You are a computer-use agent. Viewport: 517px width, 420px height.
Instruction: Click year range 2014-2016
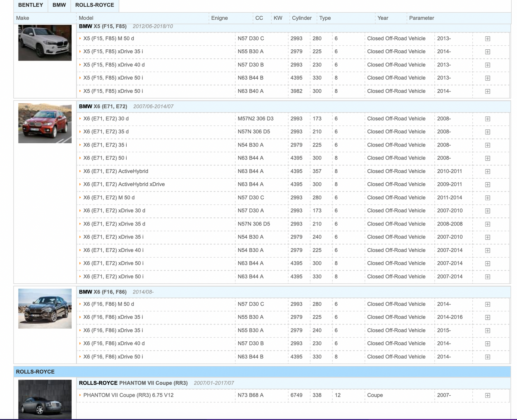(450, 317)
